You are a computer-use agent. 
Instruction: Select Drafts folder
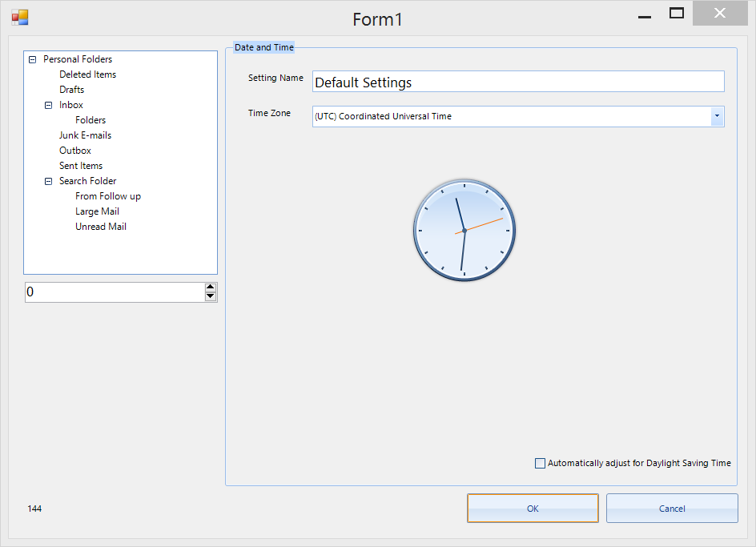pyautogui.click(x=72, y=90)
